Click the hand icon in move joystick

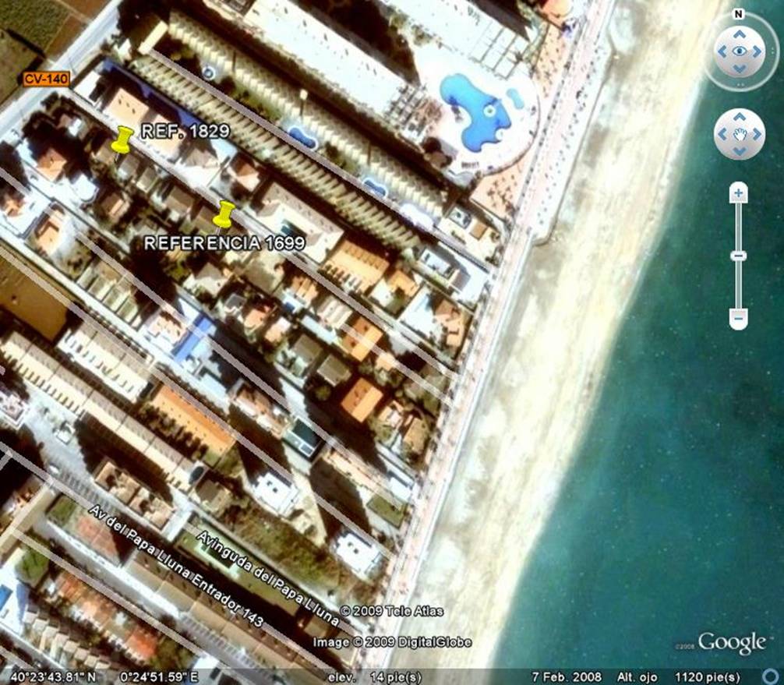tap(739, 134)
